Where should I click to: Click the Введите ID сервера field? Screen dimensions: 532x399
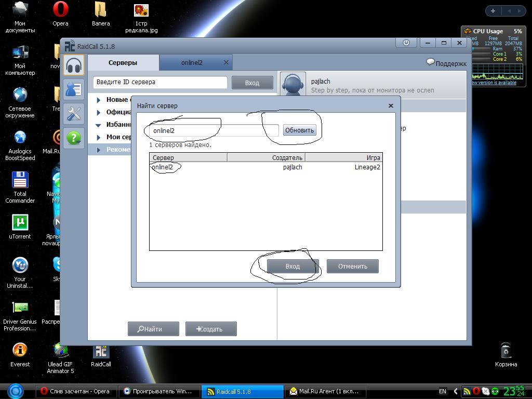pos(160,82)
